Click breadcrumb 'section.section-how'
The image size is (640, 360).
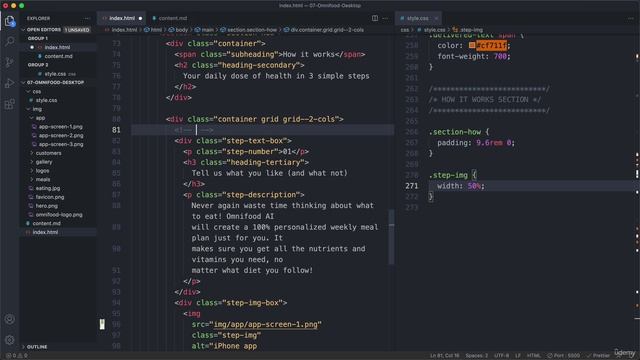tap(252, 30)
